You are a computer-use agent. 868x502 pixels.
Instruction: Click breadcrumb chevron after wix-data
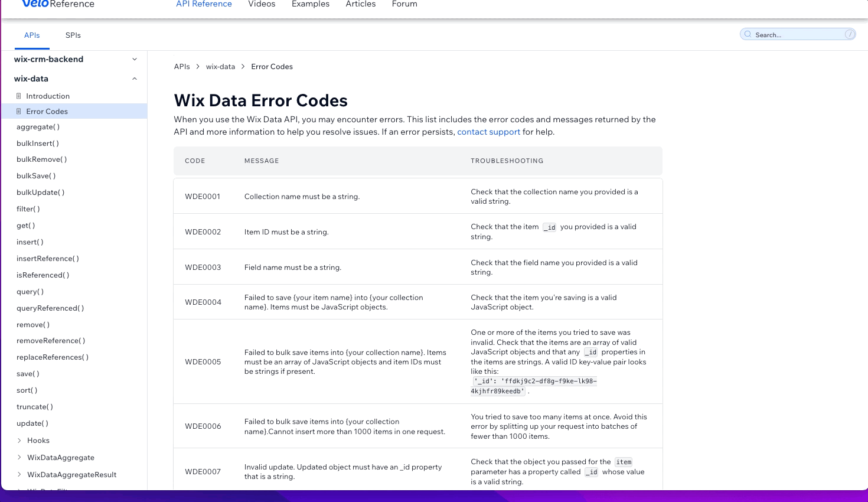(243, 67)
